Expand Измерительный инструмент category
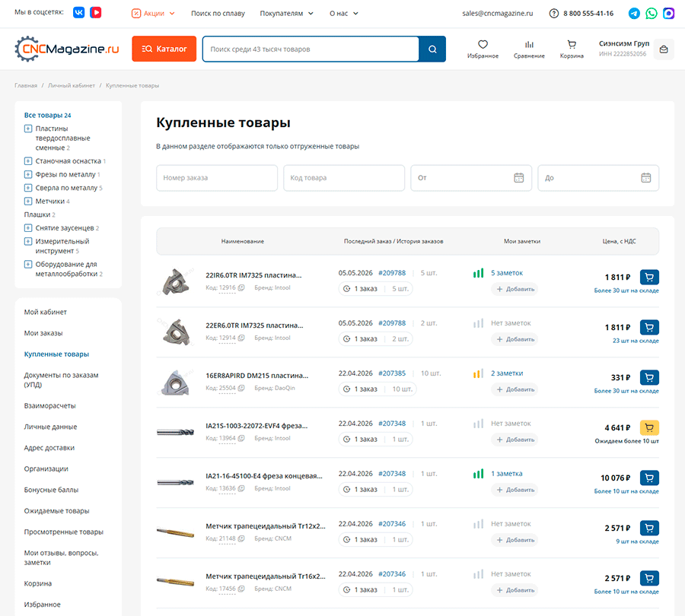This screenshot has width=685, height=616. click(x=28, y=241)
